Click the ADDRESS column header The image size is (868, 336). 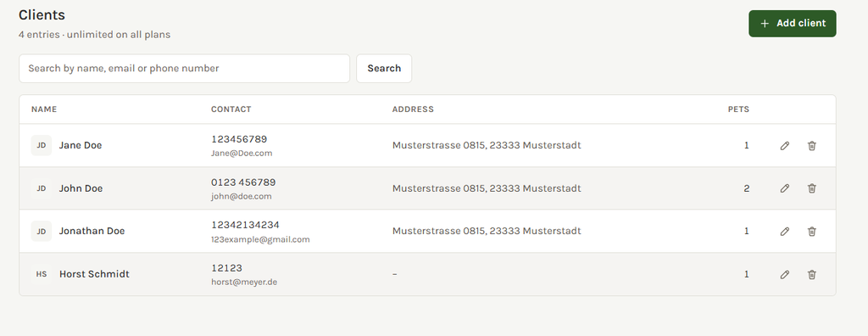[x=413, y=109]
